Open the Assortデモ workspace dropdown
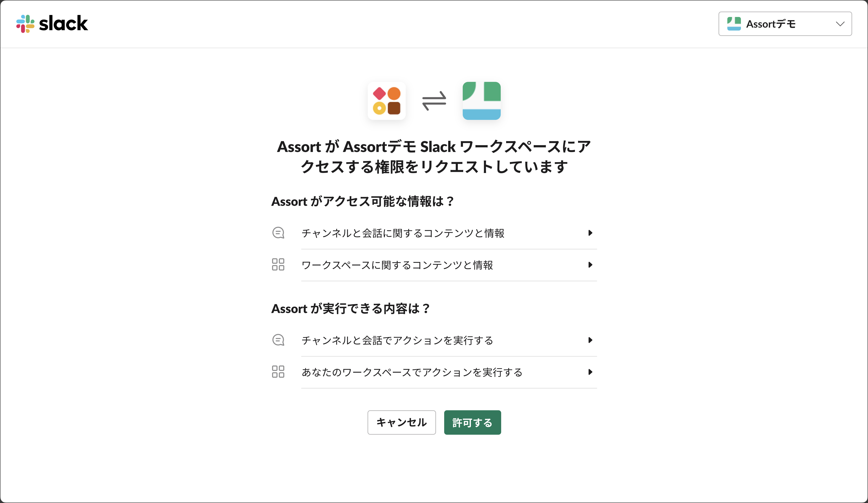868x503 pixels. point(785,24)
